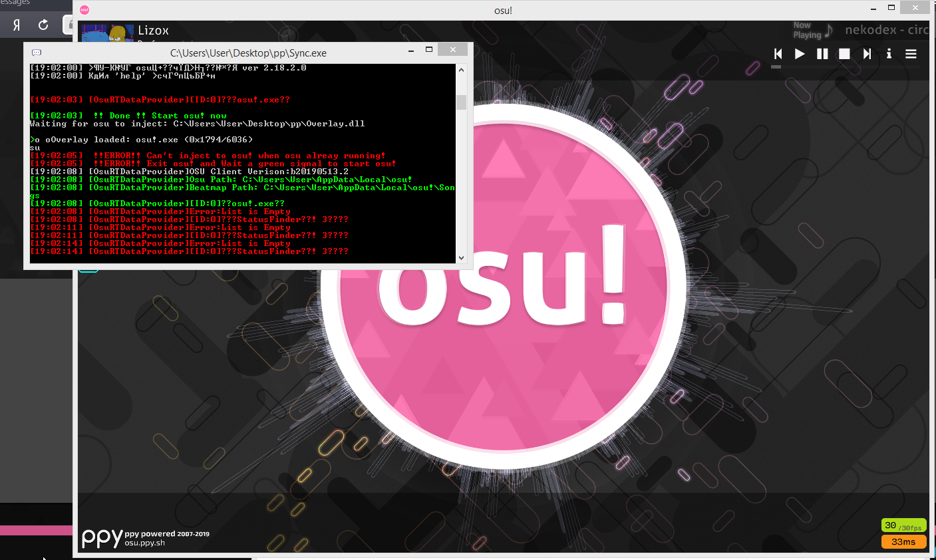Click the nekodex song title text
This screenshot has height=560, width=936.
pyautogui.click(x=887, y=30)
